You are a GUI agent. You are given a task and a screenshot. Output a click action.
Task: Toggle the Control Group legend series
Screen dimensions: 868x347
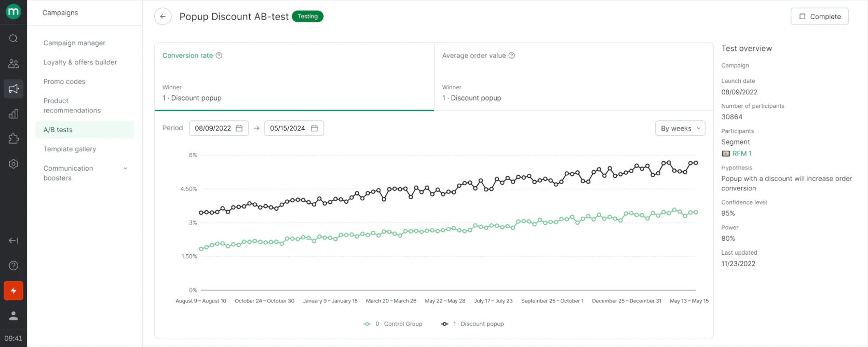click(x=394, y=324)
